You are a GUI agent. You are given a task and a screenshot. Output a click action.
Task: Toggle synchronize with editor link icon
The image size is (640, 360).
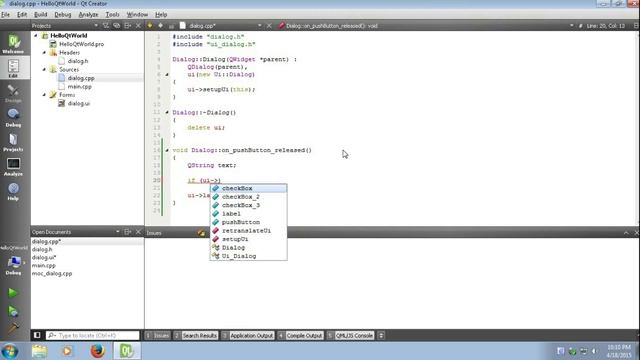117,26
